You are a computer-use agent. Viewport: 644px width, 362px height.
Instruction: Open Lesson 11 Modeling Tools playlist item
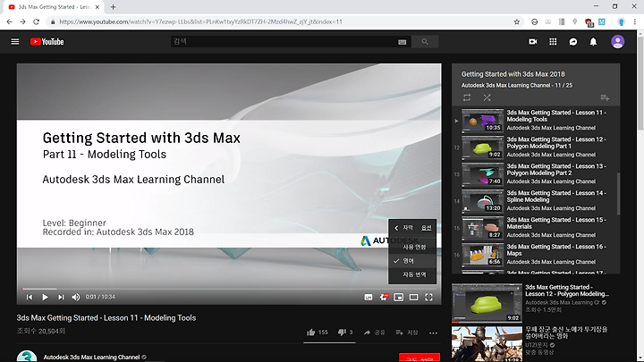click(536, 121)
